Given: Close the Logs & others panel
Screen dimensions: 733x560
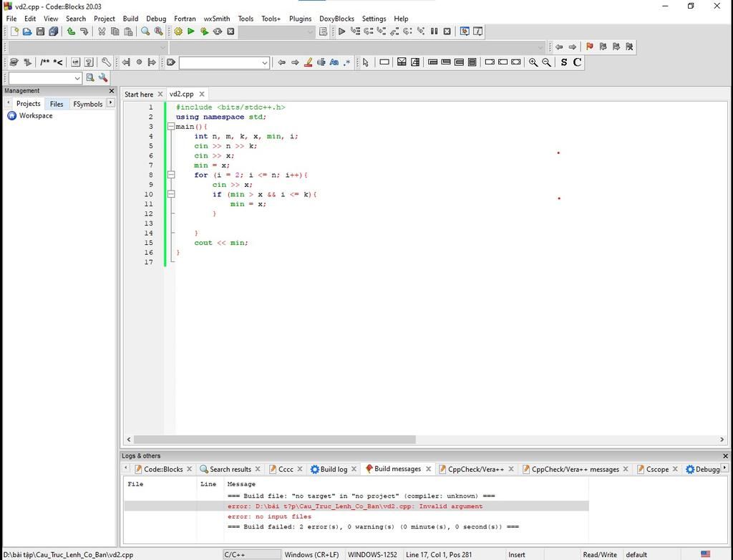Looking at the screenshot, I should click(725, 455).
